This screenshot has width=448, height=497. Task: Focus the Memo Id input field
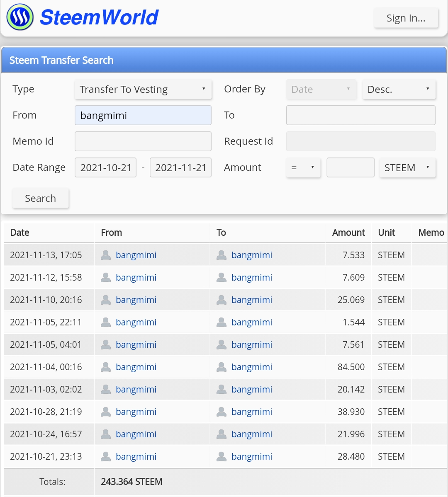(x=143, y=141)
